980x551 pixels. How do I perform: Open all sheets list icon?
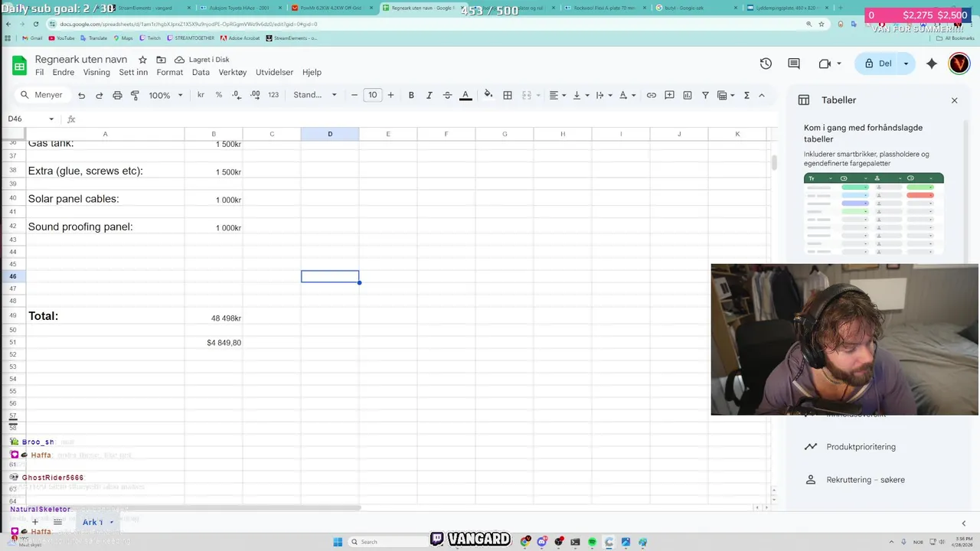point(57,522)
